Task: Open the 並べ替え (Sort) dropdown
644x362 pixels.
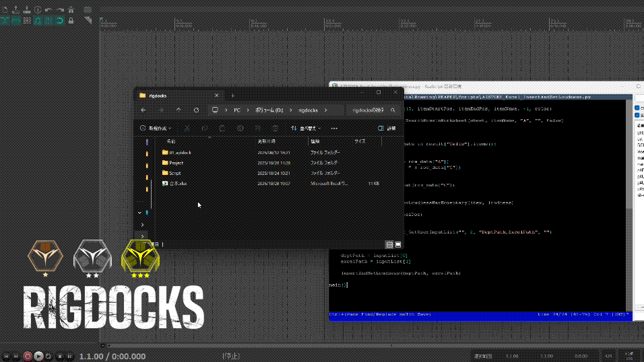Action: 306,129
